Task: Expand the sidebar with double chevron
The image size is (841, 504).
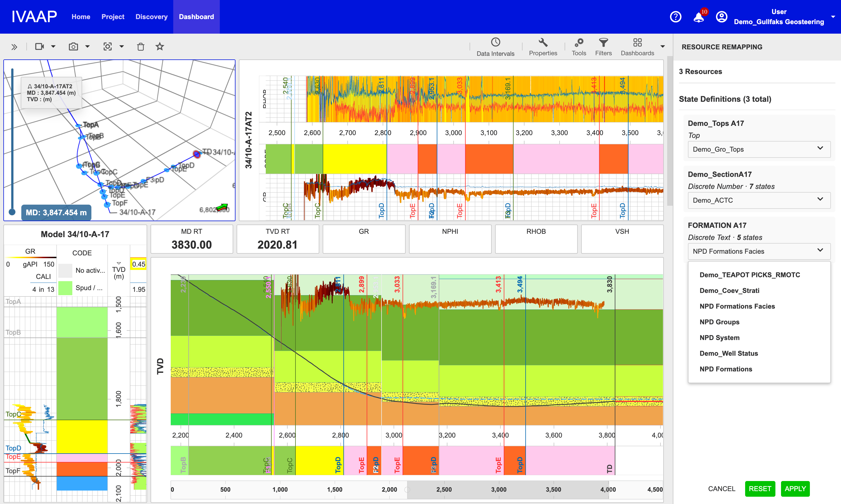Action: (14, 47)
